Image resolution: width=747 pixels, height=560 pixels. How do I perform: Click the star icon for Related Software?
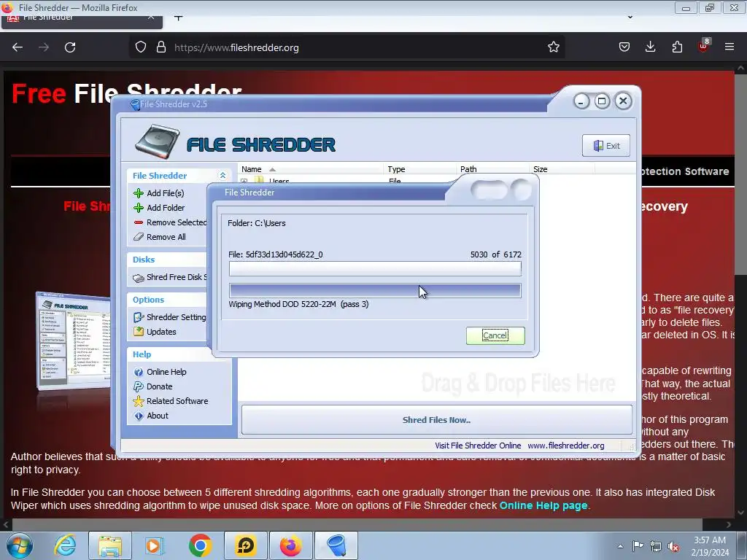point(139,401)
